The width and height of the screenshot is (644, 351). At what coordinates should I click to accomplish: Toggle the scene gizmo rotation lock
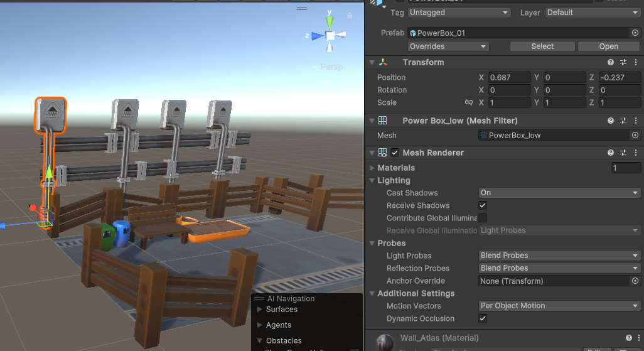pos(350,16)
